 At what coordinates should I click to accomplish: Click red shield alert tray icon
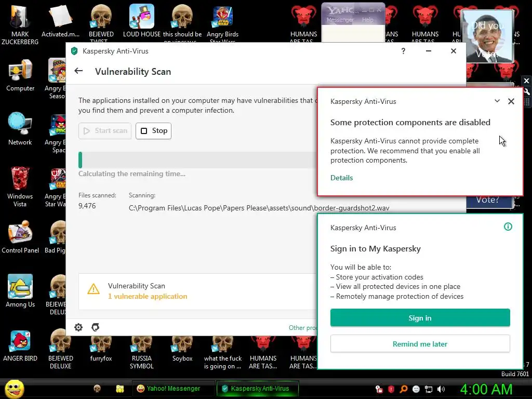(391, 389)
